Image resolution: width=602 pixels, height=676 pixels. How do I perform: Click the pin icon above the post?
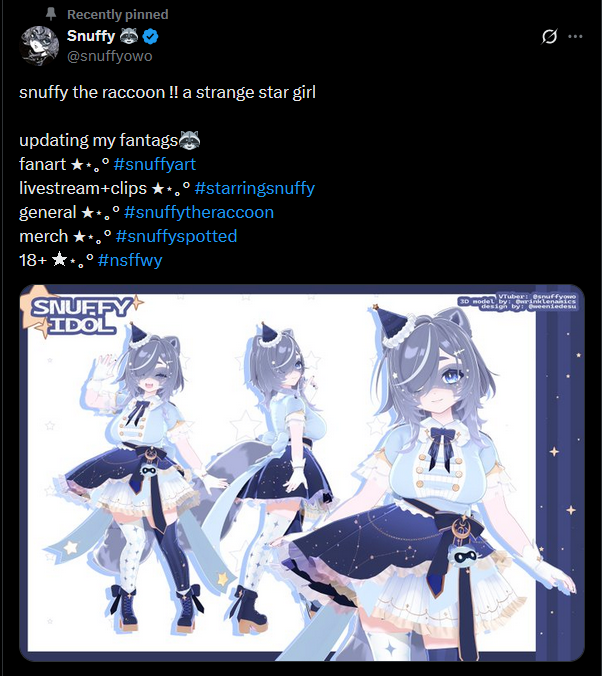pyautogui.click(x=51, y=14)
